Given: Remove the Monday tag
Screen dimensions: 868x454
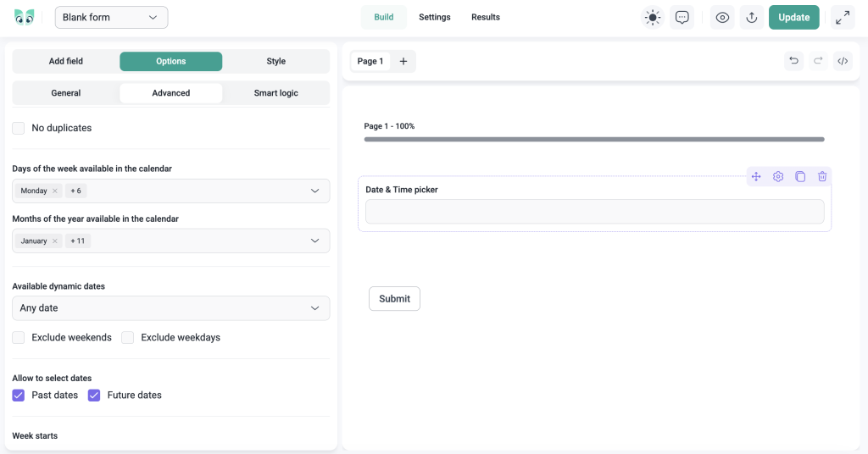Looking at the screenshot, I should click(55, 191).
